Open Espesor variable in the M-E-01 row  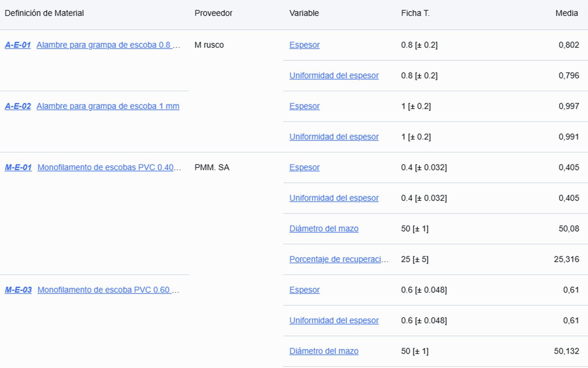coord(304,167)
